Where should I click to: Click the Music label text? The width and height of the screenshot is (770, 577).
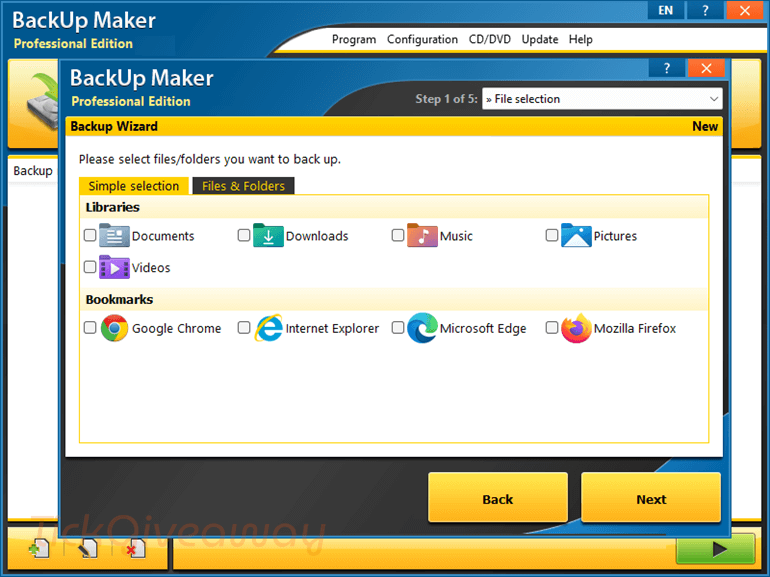[x=456, y=236]
